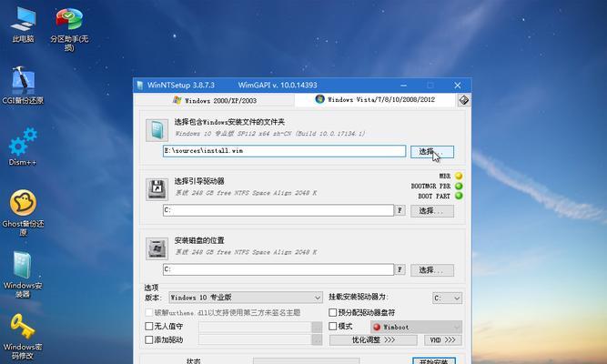Click the boot drive C: path field

pyautogui.click(x=278, y=210)
